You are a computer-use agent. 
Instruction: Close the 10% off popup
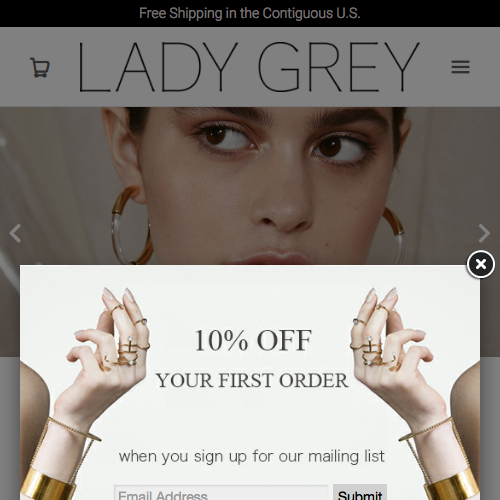point(481,264)
